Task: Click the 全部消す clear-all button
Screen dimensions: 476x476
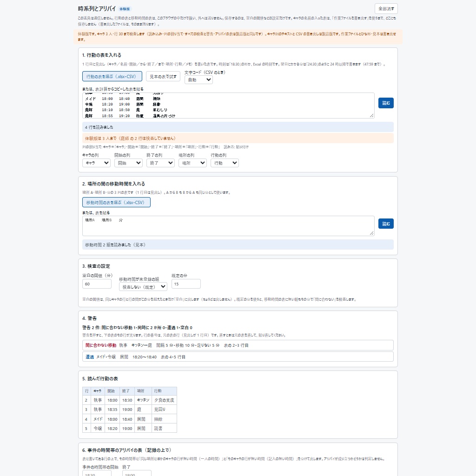Action: pyautogui.click(x=386, y=9)
